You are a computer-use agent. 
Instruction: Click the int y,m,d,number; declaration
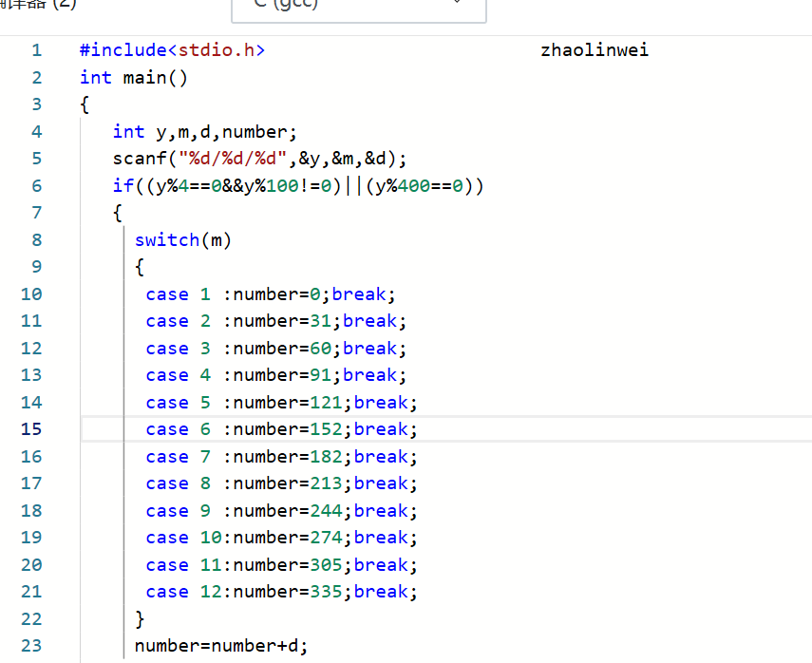point(205,132)
